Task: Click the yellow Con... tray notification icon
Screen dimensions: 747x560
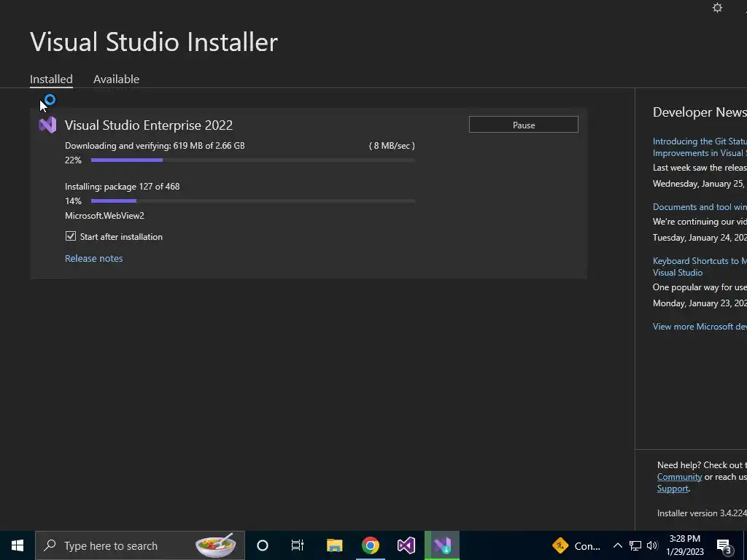Action: pyautogui.click(x=561, y=545)
